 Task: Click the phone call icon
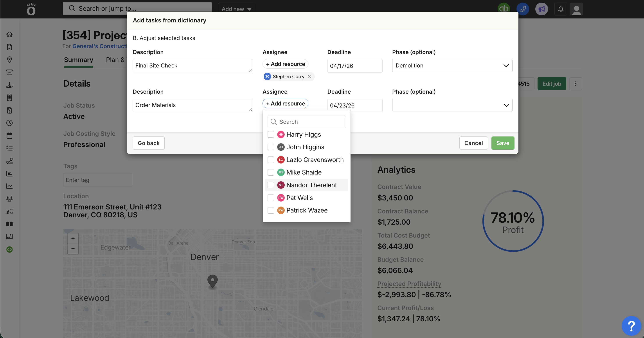coord(522,9)
